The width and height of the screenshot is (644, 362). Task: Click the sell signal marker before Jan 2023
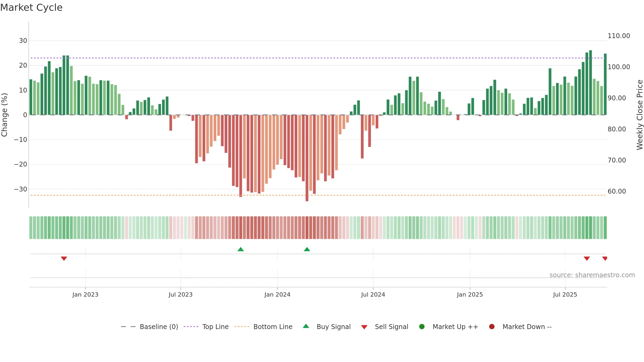(x=64, y=258)
